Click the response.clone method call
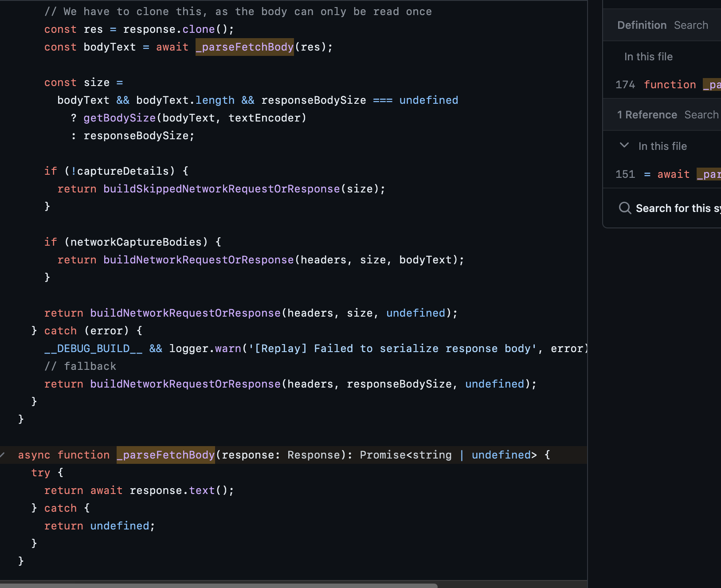 [x=200, y=29]
